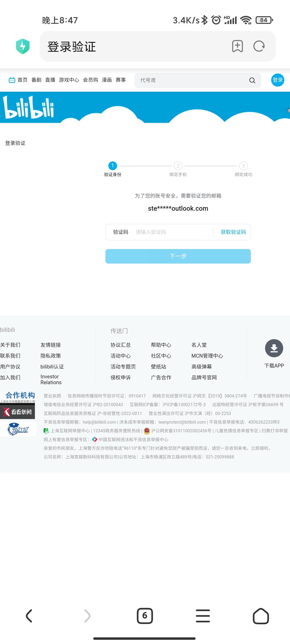The image size is (290, 644).
Task: Open 中国互联网违法和不良信息举报中心 link
Action: pyautogui.click(x=133, y=440)
